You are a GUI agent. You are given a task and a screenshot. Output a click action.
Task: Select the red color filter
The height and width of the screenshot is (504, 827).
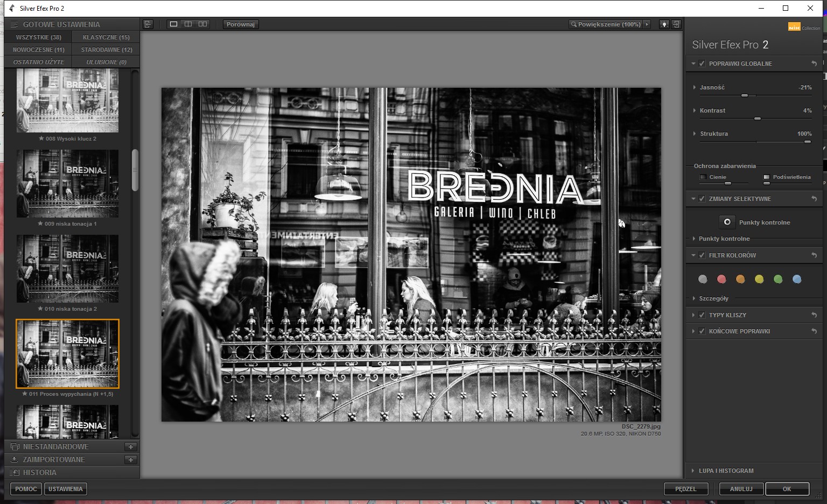click(721, 279)
